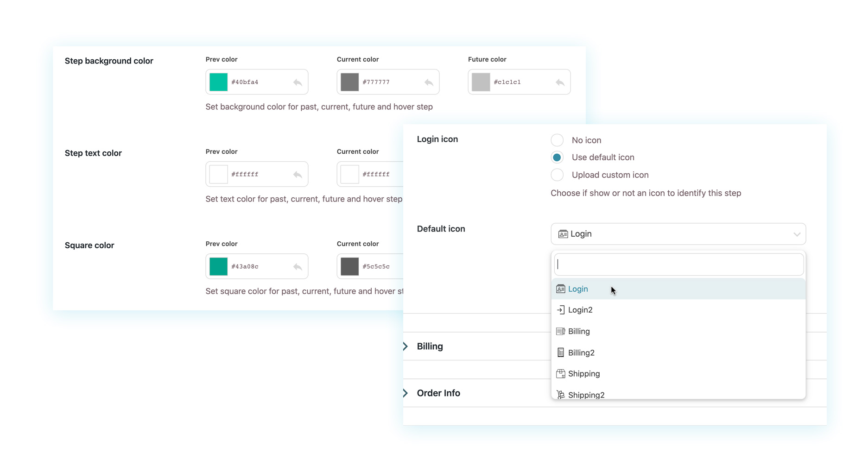Click the Shipping2 cart icon in list
The image size is (868, 459).
click(x=560, y=395)
